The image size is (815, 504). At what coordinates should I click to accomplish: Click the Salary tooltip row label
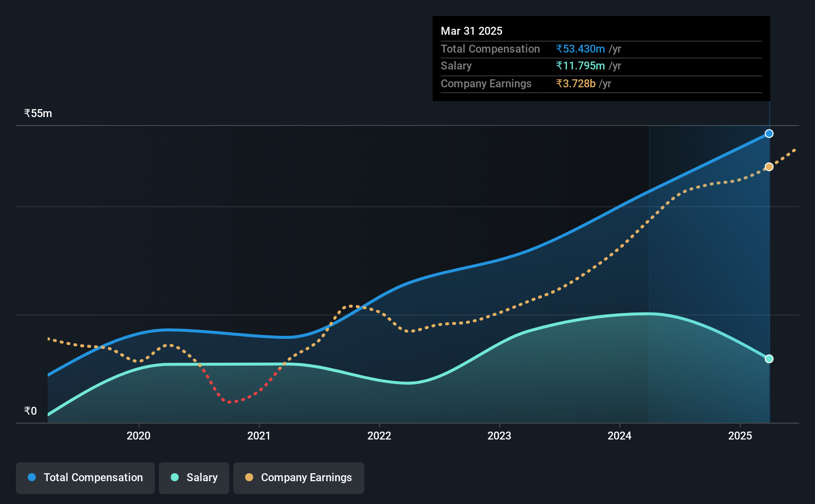(456, 65)
